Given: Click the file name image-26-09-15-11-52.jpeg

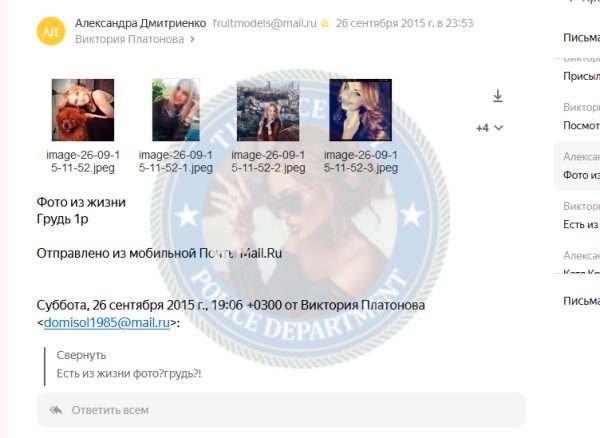Looking at the screenshot, I should pyautogui.click(x=83, y=161).
